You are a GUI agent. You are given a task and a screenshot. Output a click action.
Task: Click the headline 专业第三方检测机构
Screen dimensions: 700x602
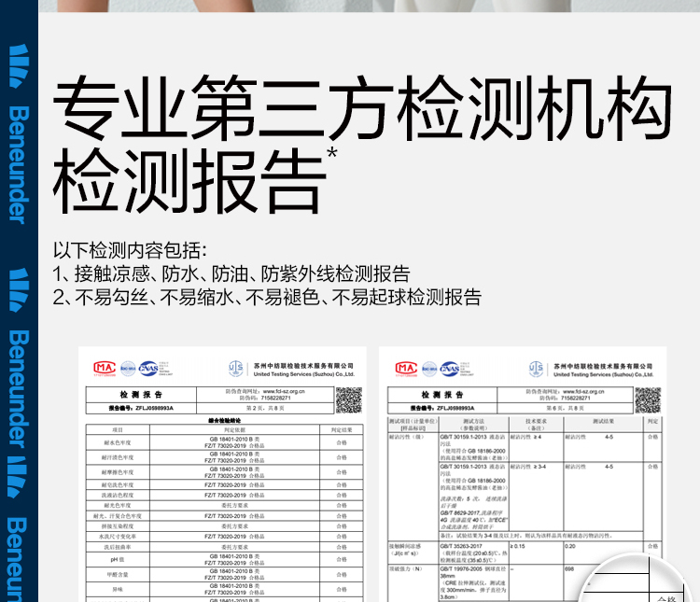click(362, 107)
